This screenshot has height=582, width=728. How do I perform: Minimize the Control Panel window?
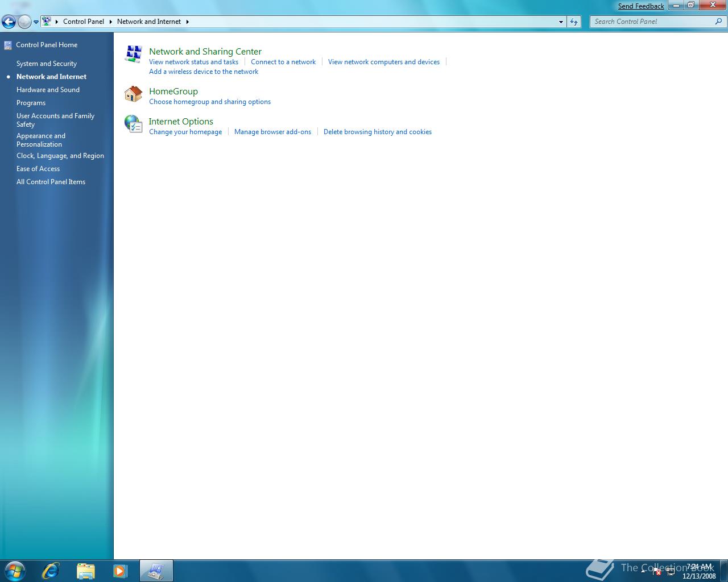tap(676, 6)
